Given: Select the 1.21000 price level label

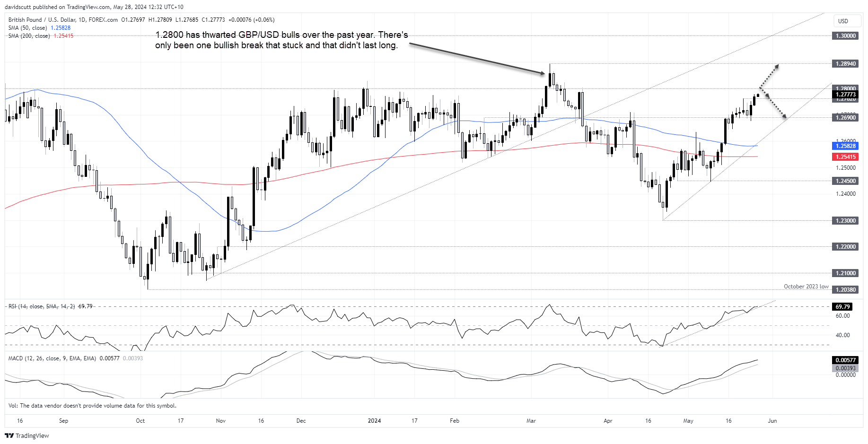Looking at the screenshot, I should tap(845, 273).
